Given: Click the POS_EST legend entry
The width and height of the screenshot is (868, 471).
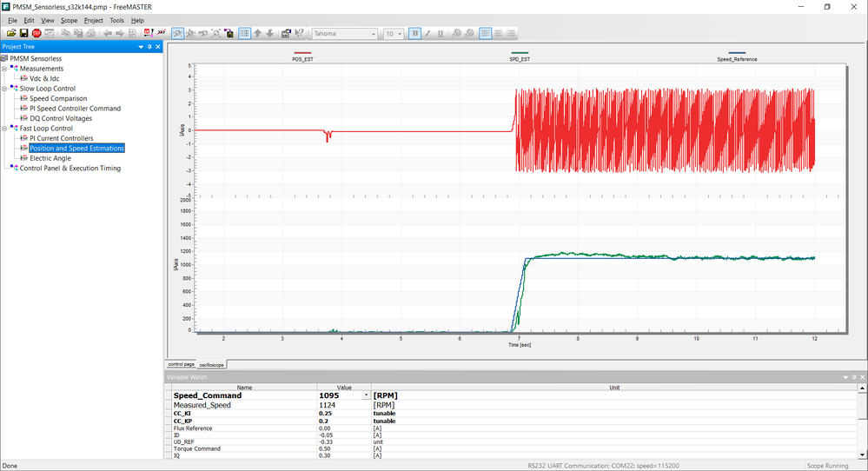Looking at the screenshot, I should click(303, 56).
